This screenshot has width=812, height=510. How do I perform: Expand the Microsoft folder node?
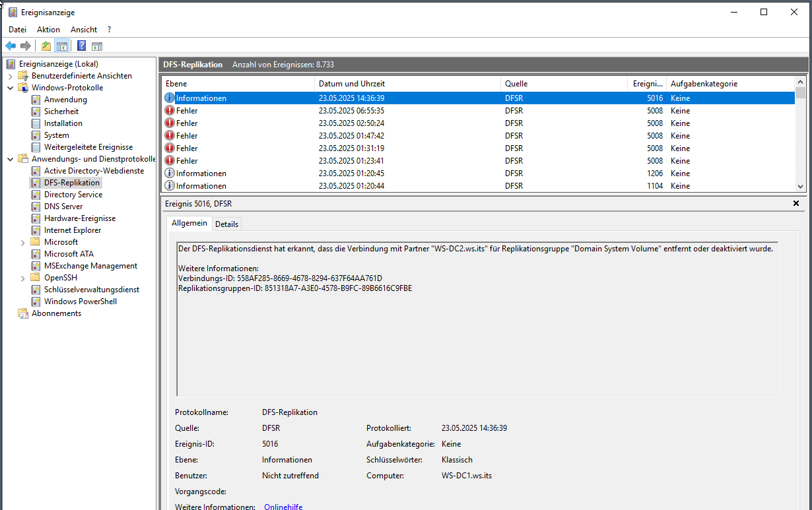(x=23, y=242)
